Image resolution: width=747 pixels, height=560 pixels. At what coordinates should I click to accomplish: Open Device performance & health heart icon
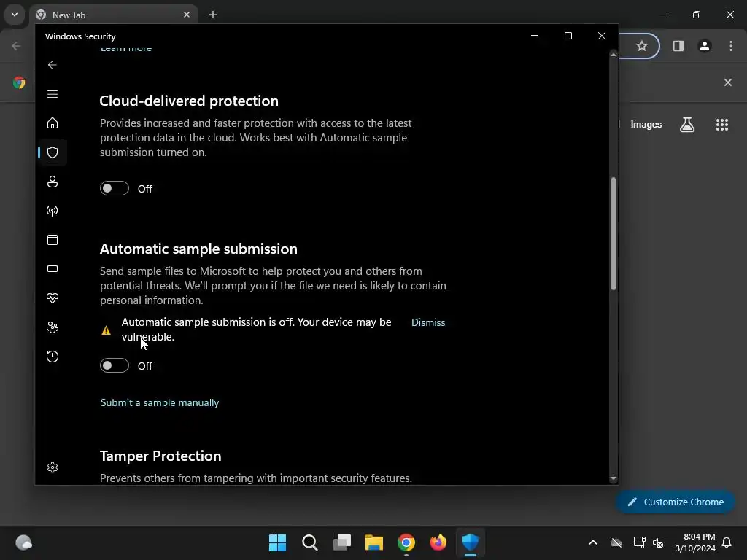pyautogui.click(x=53, y=298)
